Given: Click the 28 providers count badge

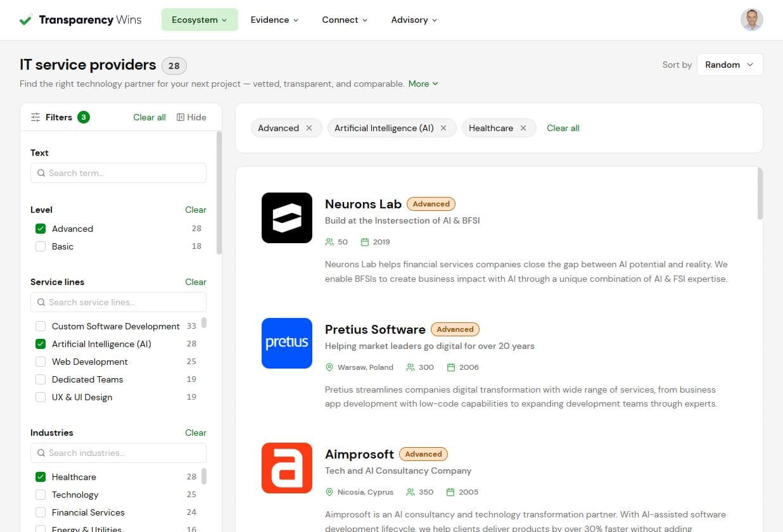Looking at the screenshot, I should [x=174, y=65].
